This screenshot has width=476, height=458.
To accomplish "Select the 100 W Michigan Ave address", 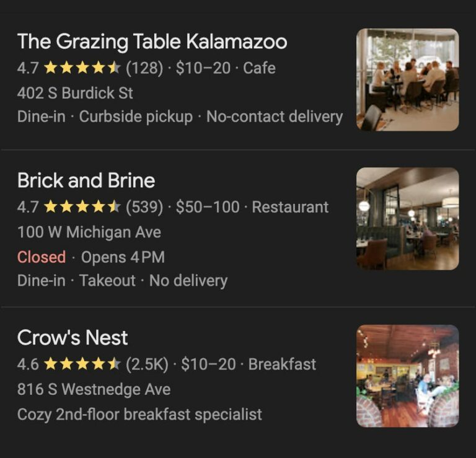I will coord(89,232).
